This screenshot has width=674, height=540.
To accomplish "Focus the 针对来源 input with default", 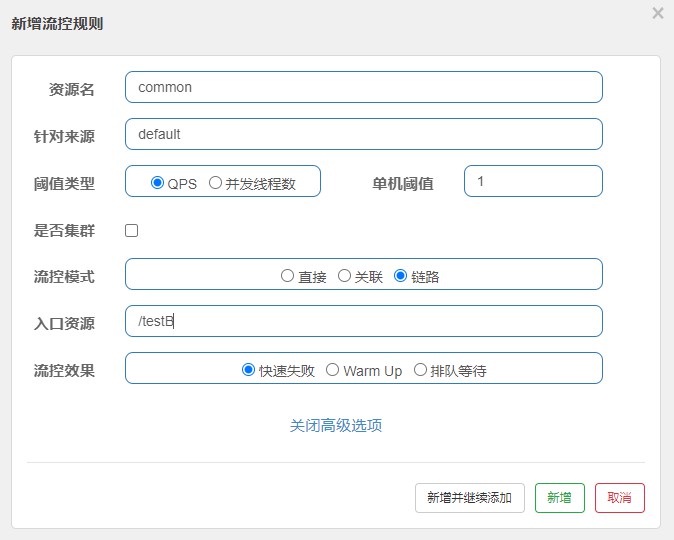I will click(364, 134).
